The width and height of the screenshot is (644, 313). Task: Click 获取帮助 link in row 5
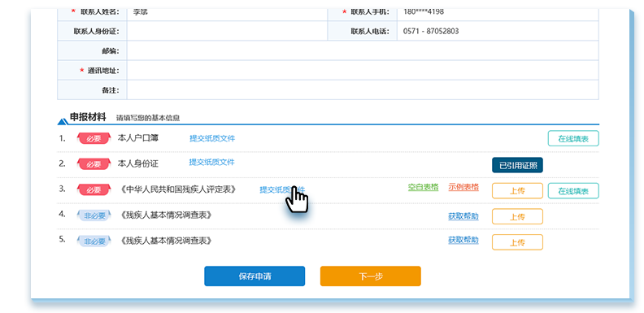(463, 240)
